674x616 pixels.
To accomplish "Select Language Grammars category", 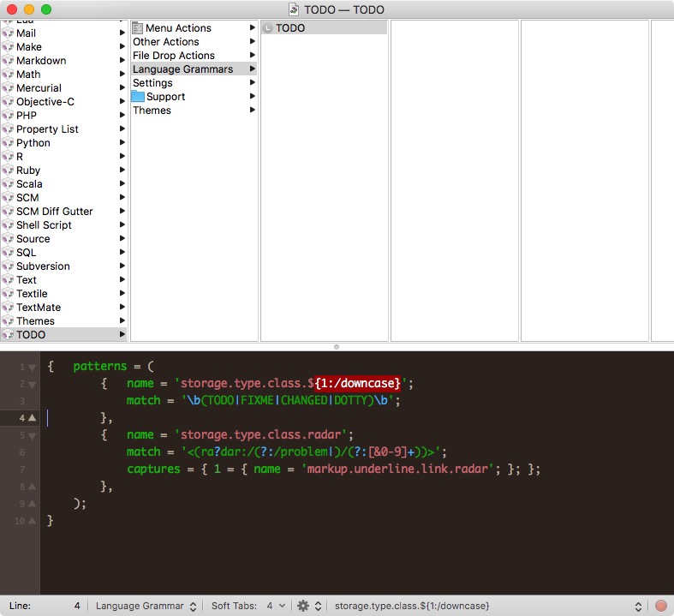I will pos(194,69).
